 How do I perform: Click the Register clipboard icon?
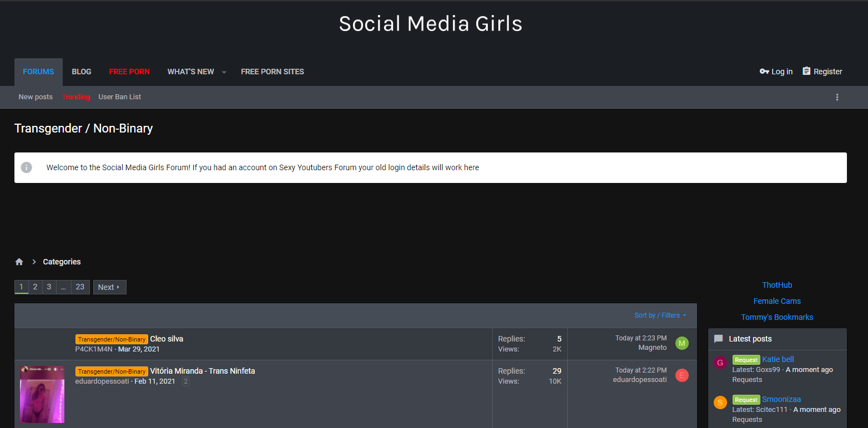pos(806,72)
